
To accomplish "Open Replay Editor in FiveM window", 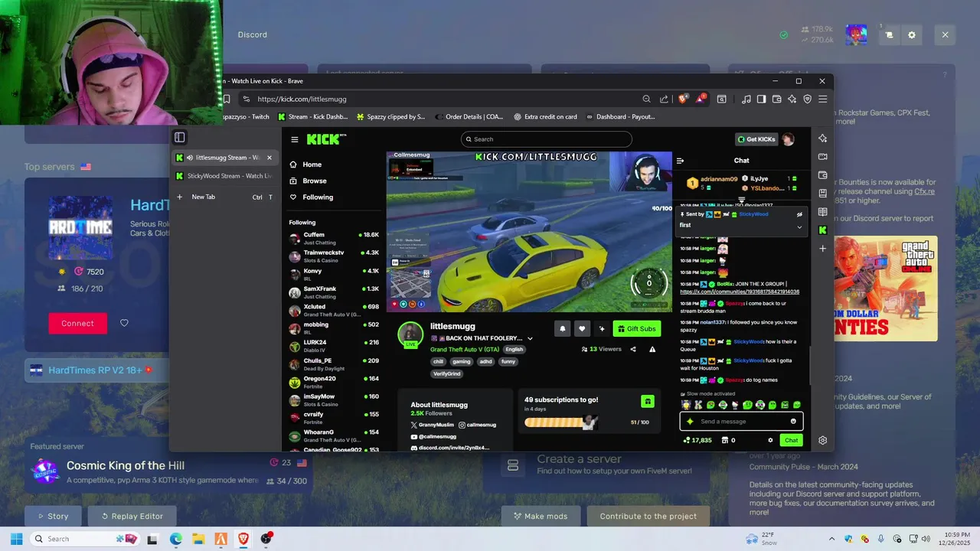I will [131, 516].
